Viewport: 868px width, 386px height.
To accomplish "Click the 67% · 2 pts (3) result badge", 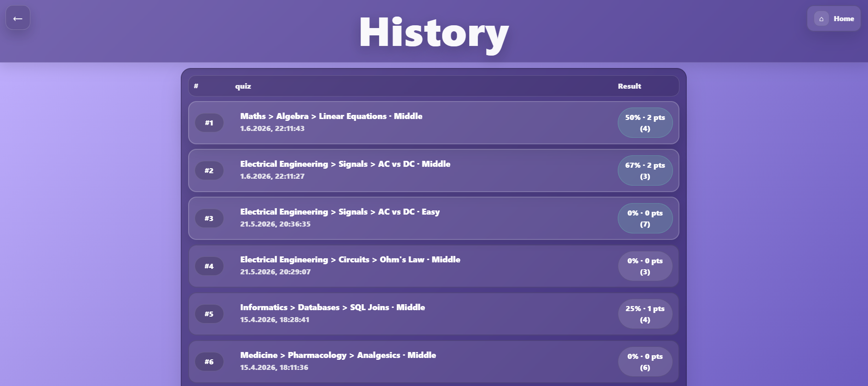I will tap(645, 170).
